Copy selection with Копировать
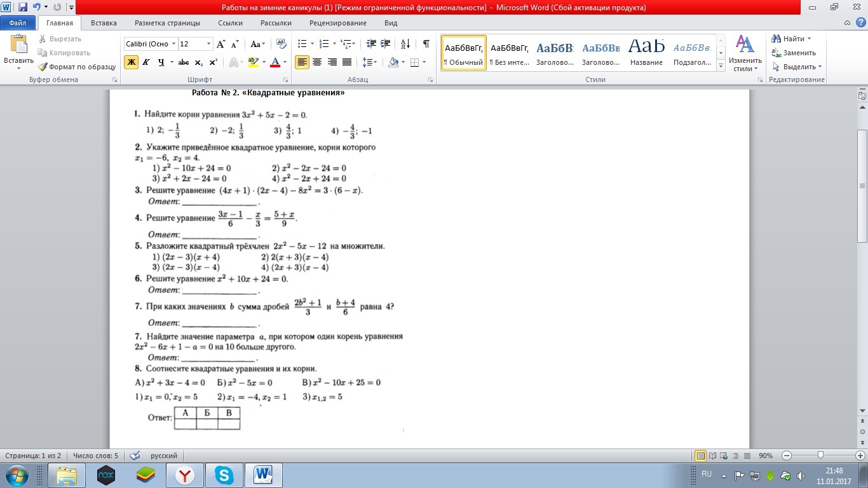The height and width of the screenshot is (488, 868). (64, 53)
